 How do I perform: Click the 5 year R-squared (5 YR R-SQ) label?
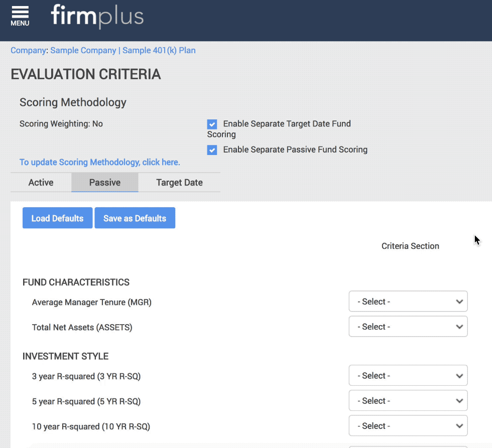pyautogui.click(x=86, y=401)
